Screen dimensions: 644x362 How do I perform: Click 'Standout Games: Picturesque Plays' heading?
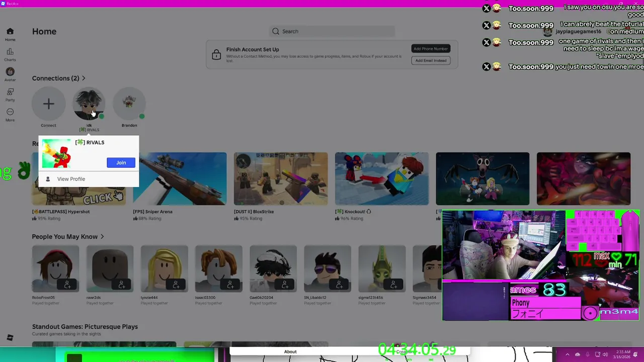tap(85, 327)
